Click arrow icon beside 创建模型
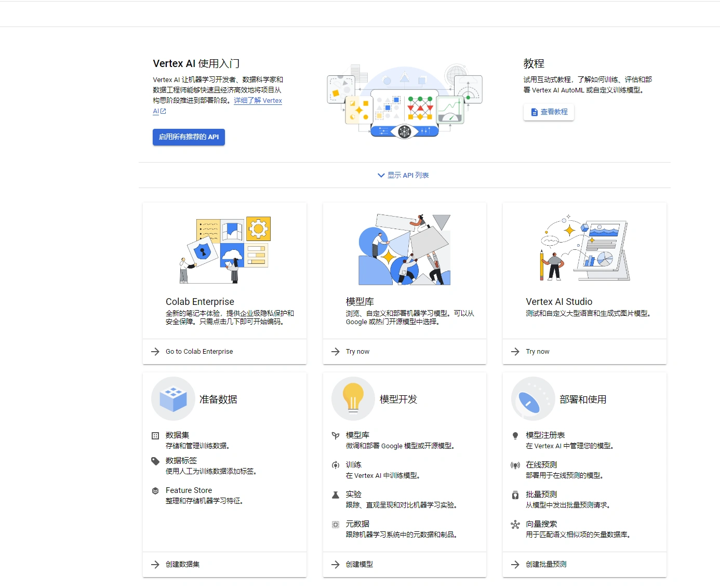The height and width of the screenshot is (588, 720). coord(336,565)
